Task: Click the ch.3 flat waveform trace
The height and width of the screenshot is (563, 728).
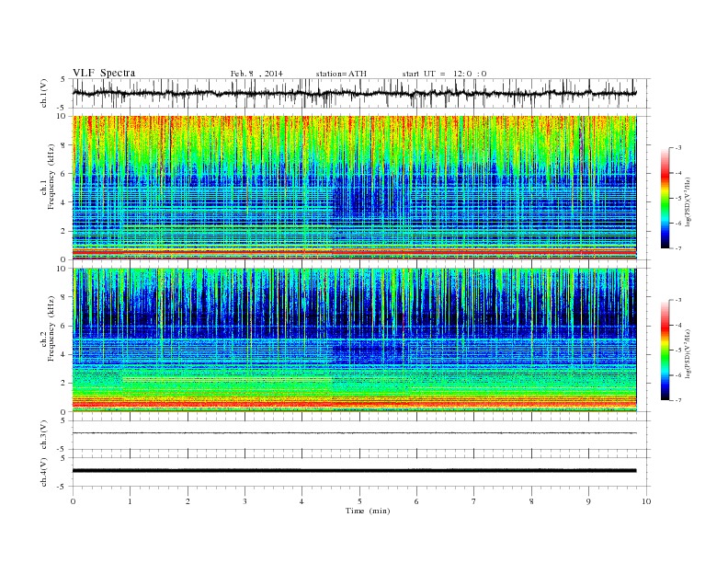Action: [354, 433]
